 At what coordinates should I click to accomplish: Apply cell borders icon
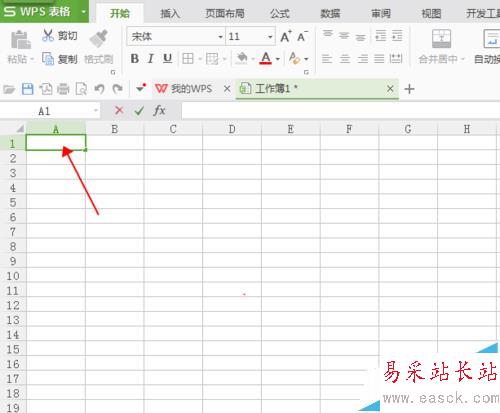click(x=188, y=59)
